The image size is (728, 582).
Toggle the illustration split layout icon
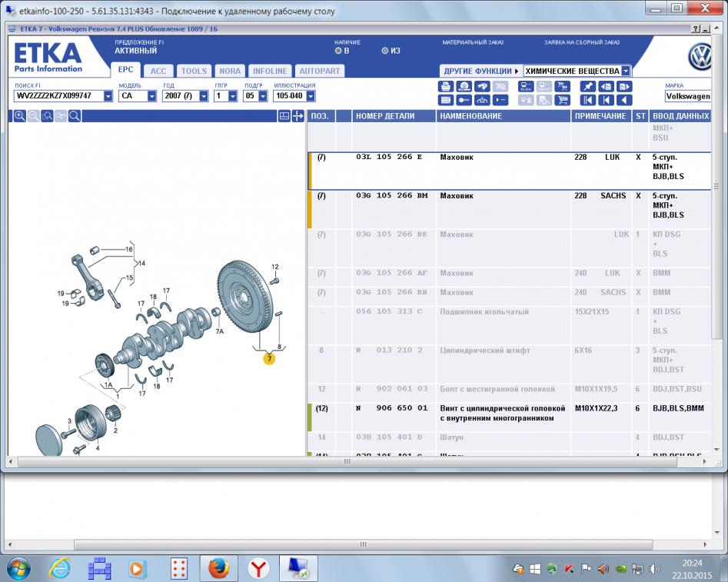(284, 116)
